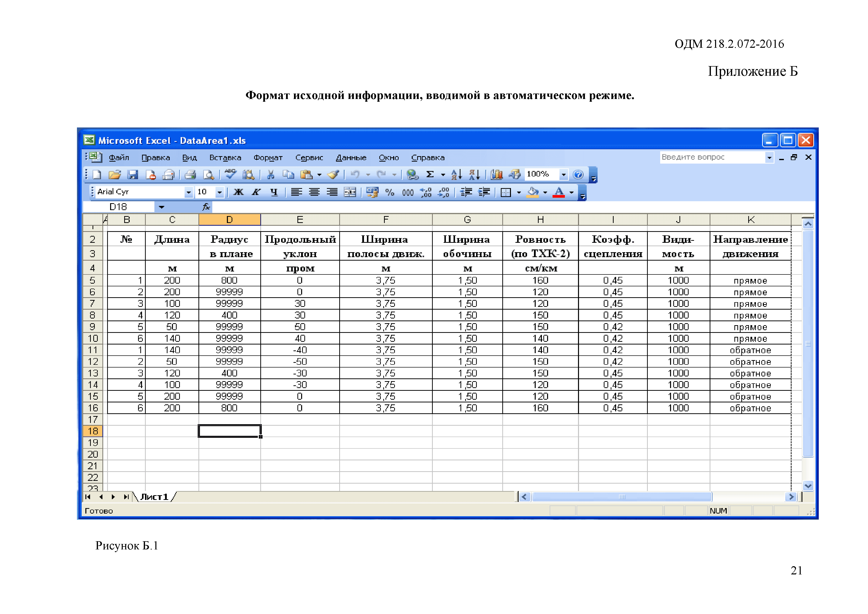Click the Save floppy disk icon
Viewport: 868px width, 614px height.
click(x=133, y=174)
